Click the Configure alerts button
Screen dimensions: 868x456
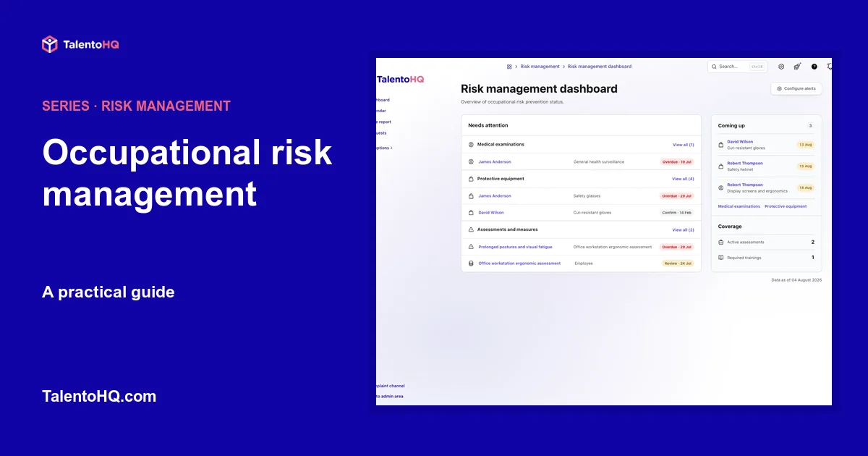[796, 89]
